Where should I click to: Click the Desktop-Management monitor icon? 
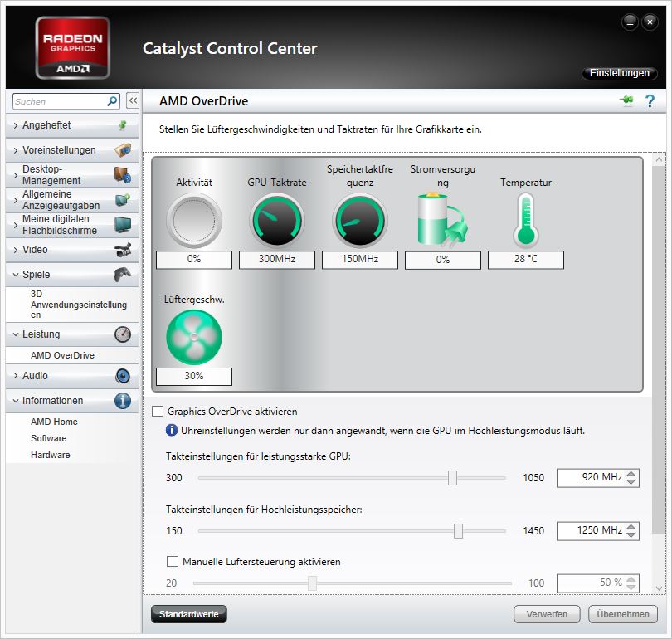(123, 175)
